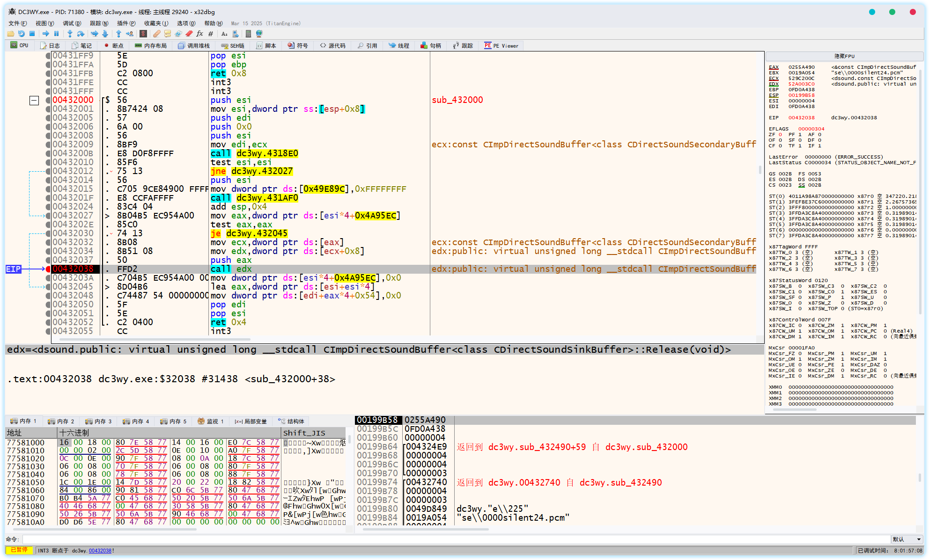Click the Step over icon
This screenshot has width=929, height=560.
tap(81, 34)
